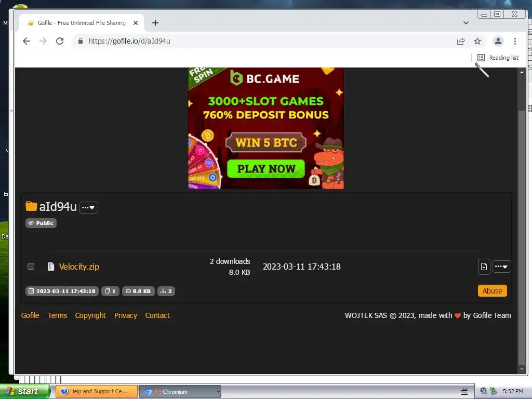Click the Public visibility badge
The image size is (532, 399).
[41, 223]
